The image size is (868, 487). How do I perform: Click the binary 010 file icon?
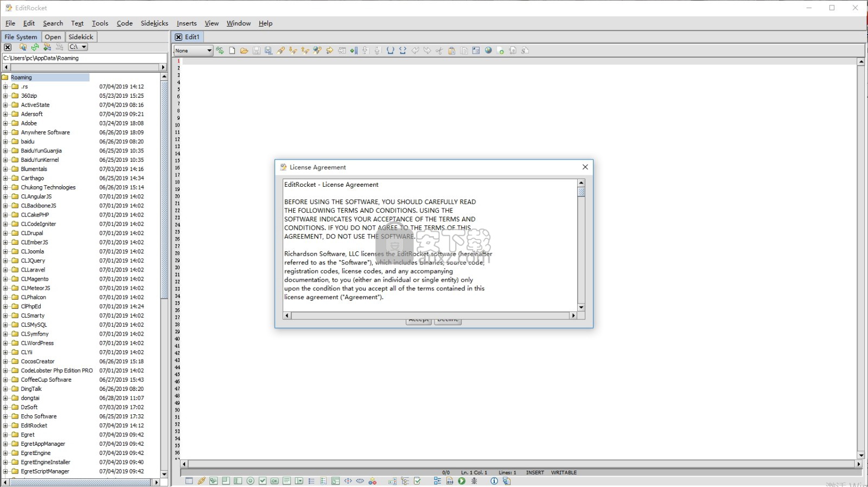(450, 481)
